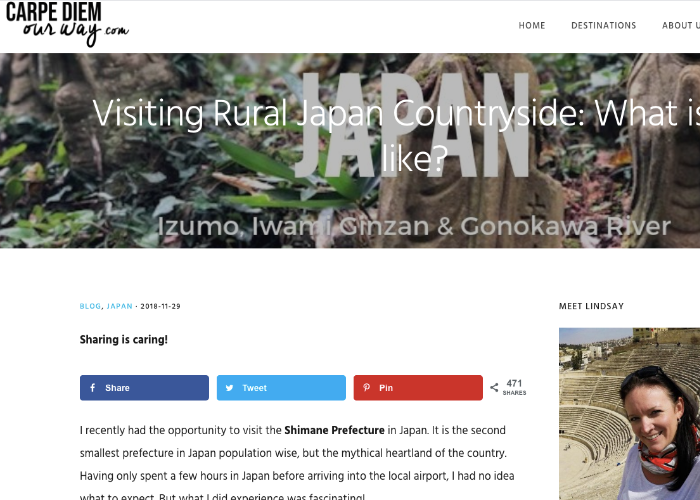Share the post on Facebook
This screenshot has width=700, height=500.
[144, 388]
